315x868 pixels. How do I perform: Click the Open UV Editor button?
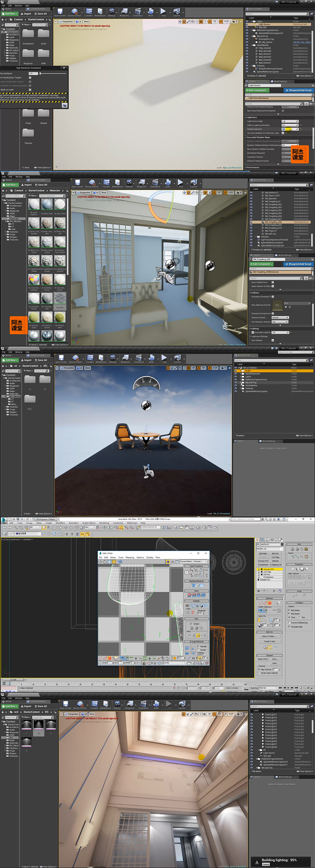(x=269, y=636)
